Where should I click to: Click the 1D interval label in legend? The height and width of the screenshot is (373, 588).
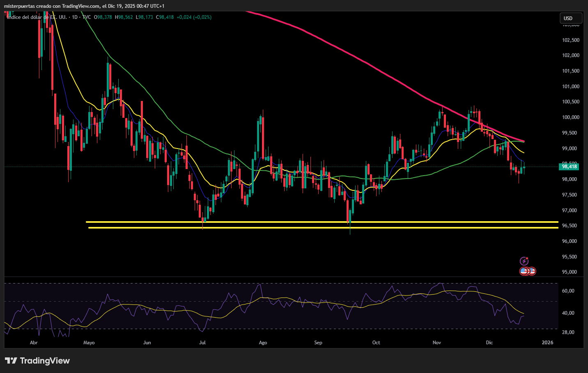[75, 17]
